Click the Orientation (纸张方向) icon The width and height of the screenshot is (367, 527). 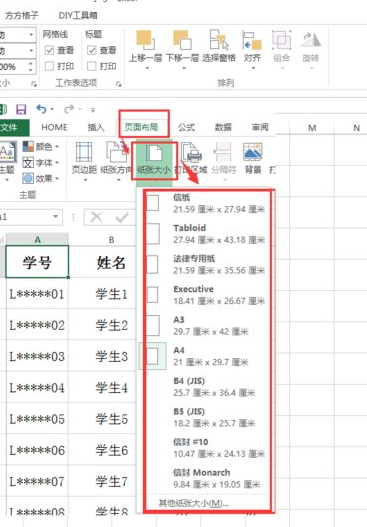click(116, 152)
